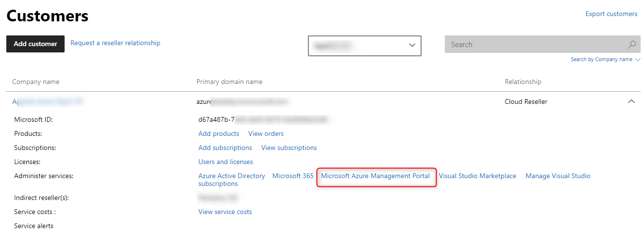Open Users and licenses link
Image resolution: width=644 pixels, height=232 pixels.
(x=225, y=162)
